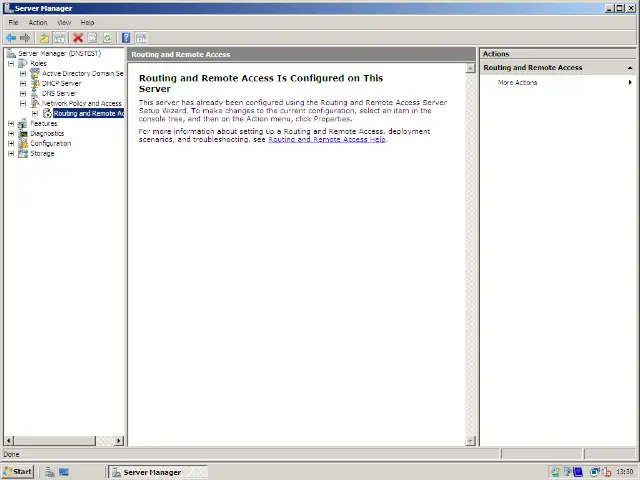Click the red X Delete toolbar icon
Viewport: 640px width, 480px height.
click(x=78, y=38)
